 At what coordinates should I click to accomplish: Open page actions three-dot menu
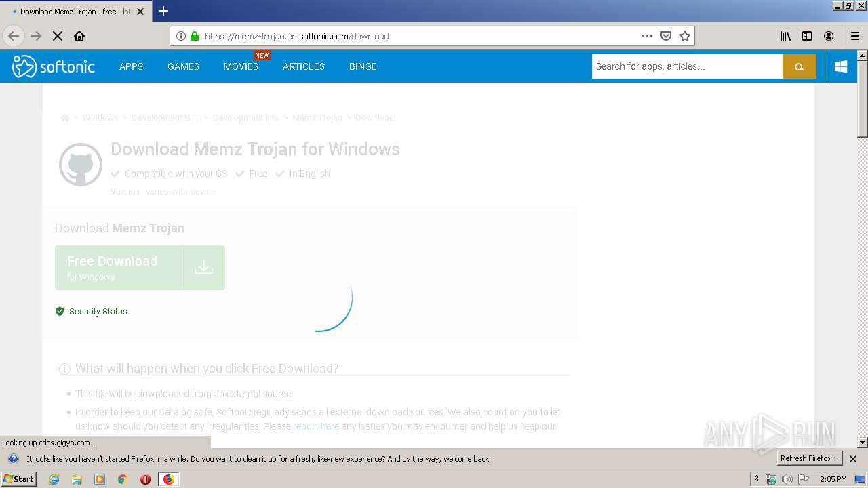click(x=647, y=36)
